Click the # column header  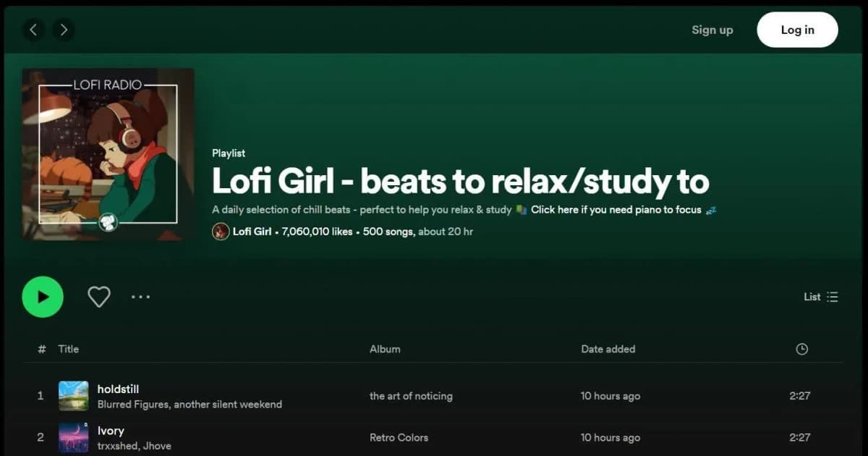tap(41, 349)
